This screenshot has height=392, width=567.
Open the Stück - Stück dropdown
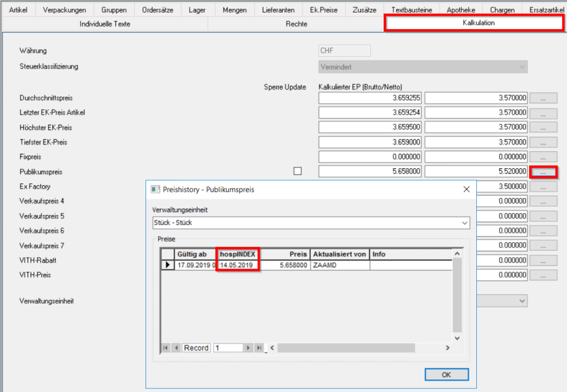tap(464, 223)
